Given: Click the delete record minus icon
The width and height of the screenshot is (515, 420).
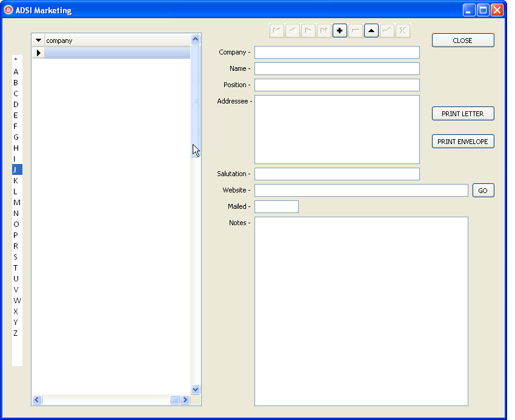Looking at the screenshot, I should click(355, 30).
